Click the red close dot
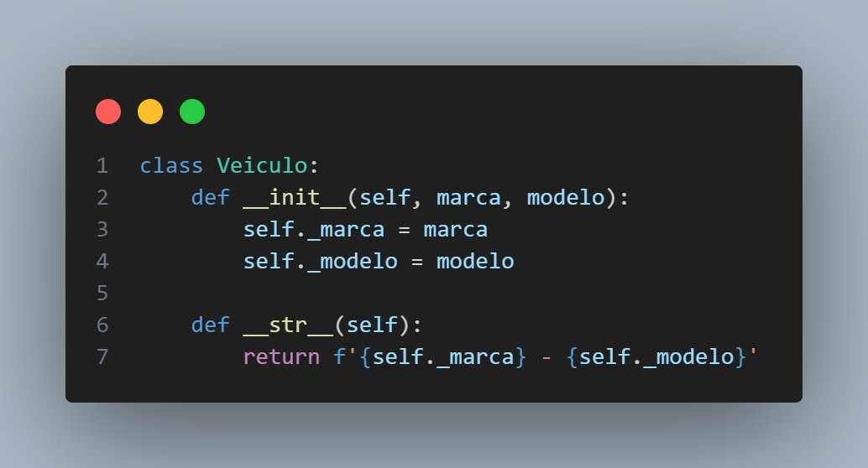Viewport: 868px width, 468px height. coord(108,112)
